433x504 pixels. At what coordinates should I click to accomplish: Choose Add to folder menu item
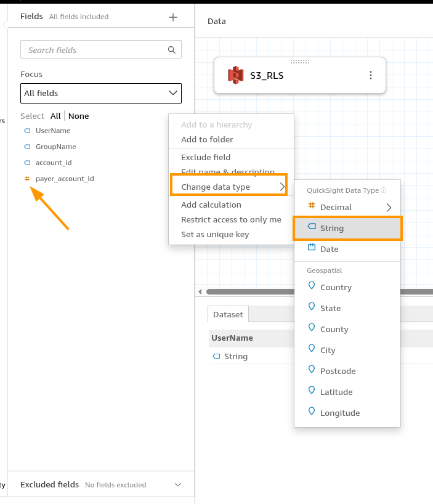(x=231, y=139)
